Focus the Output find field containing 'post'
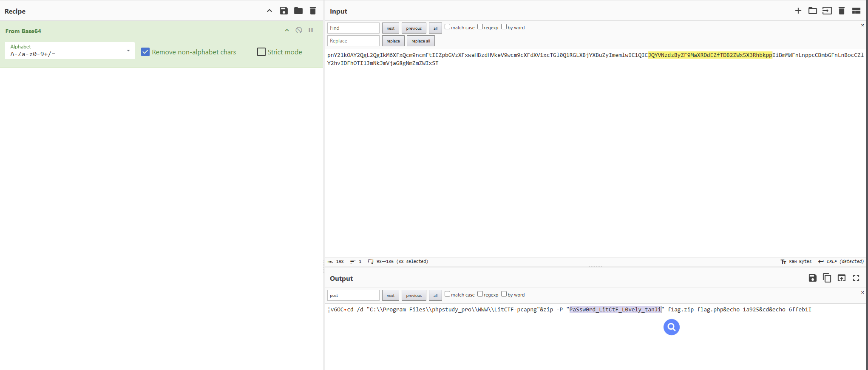This screenshot has height=370, width=868. tap(353, 295)
